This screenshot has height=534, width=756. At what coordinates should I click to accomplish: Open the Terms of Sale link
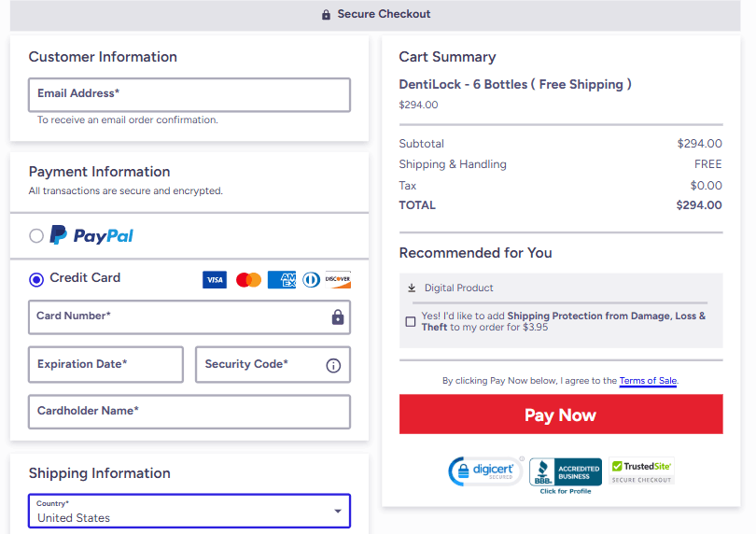(648, 381)
